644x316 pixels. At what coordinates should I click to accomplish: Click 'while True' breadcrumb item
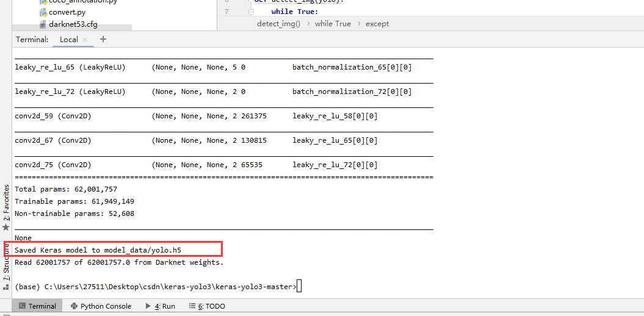tap(333, 24)
